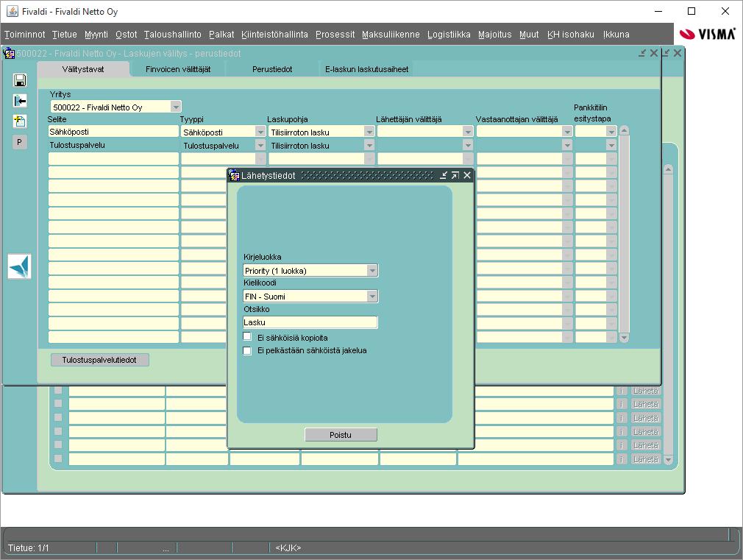743x560 pixels.
Task: Click the exit arrow icon in sidebar
Action: (x=19, y=101)
